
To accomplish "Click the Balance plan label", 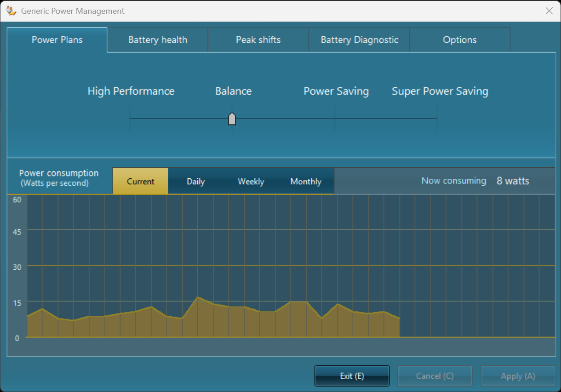I will [x=234, y=91].
